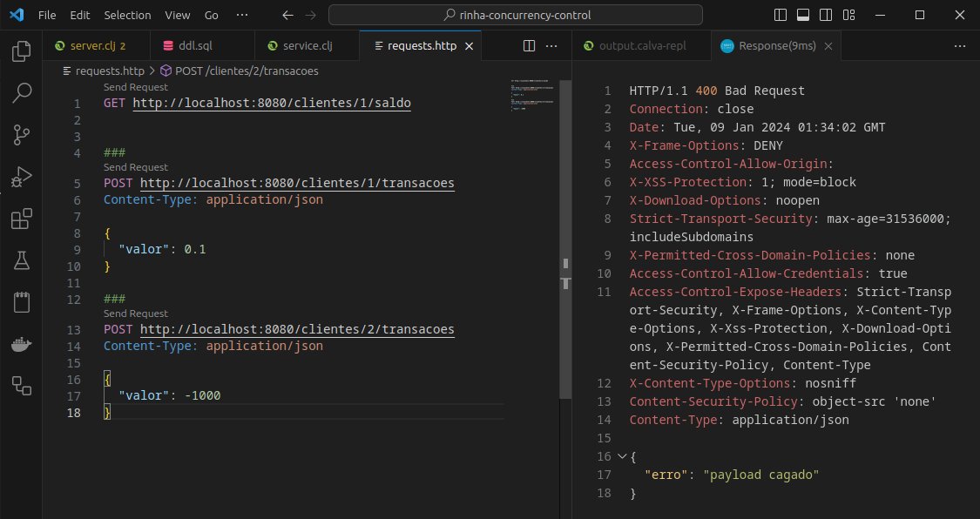
Task: Open the View menu
Action: 178,15
